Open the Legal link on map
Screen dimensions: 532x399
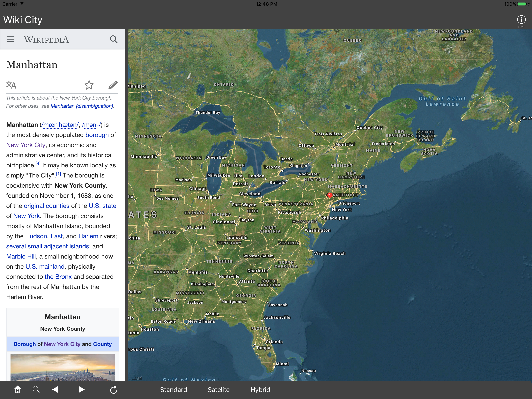pos(137,378)
